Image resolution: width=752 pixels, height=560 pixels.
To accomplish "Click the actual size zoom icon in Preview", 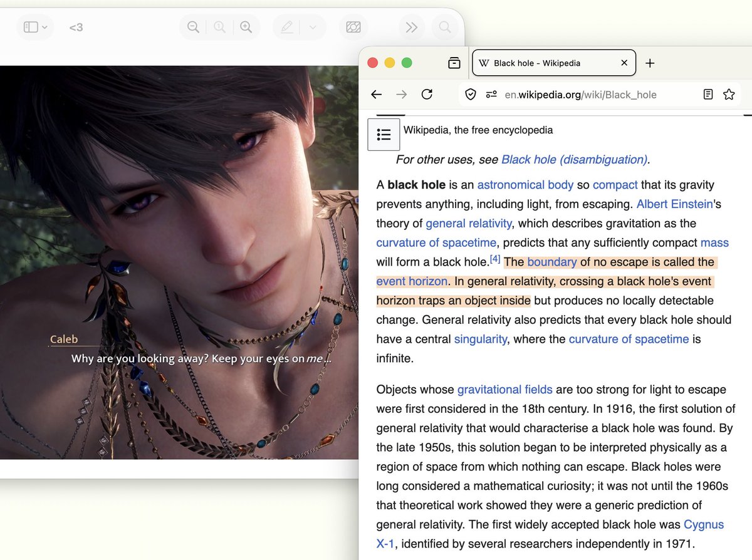I will [x=219, y=27].
